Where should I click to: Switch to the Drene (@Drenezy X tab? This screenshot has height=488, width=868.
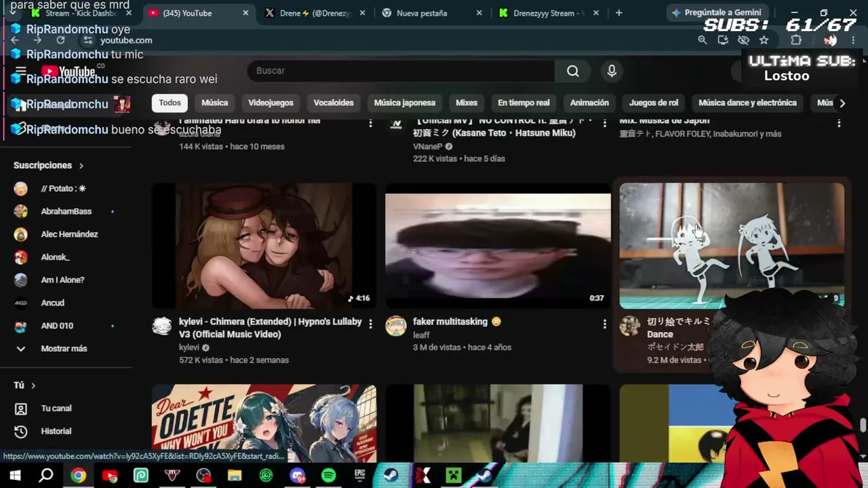pyautogui.click(x=315, y=13)
